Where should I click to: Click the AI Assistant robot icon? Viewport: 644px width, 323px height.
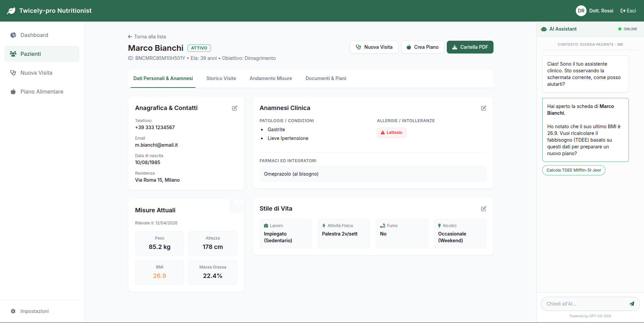pyautogui.click(x=544, y=29)
